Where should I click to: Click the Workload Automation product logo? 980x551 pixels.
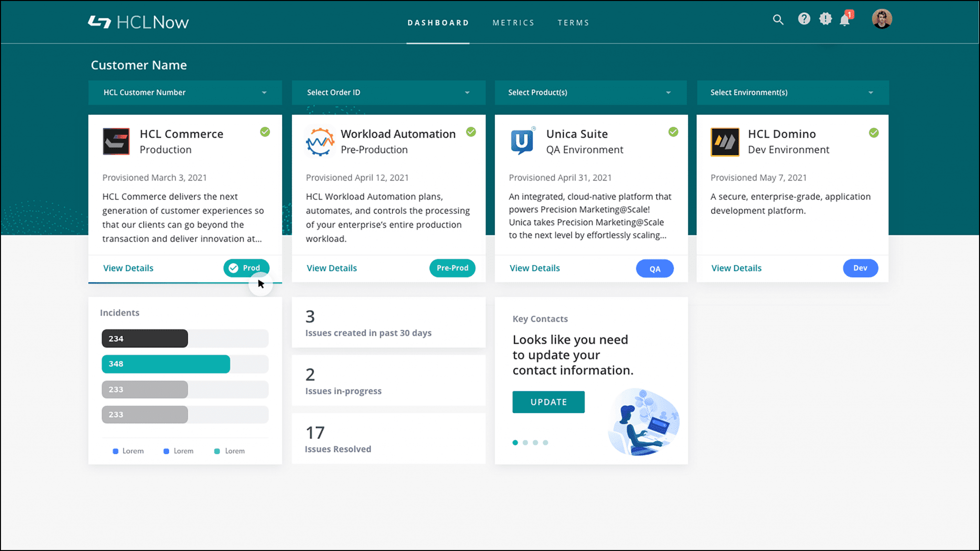click(x=320, y=141)
